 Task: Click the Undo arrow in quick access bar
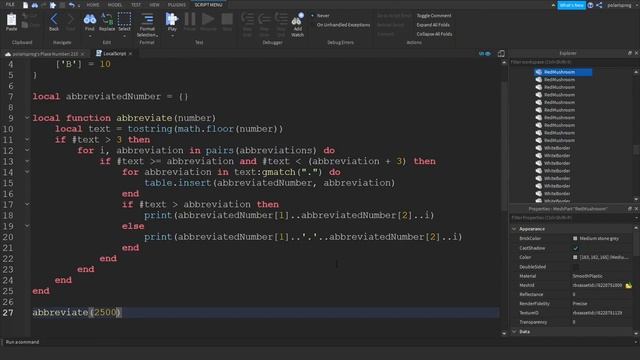tap(72, 5)
